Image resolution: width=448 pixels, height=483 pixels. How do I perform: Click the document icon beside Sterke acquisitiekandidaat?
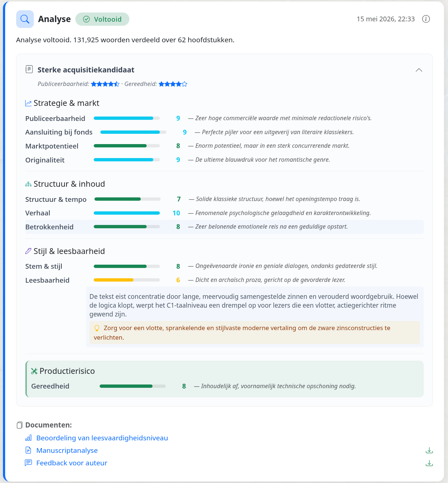[x=29, y=69]
